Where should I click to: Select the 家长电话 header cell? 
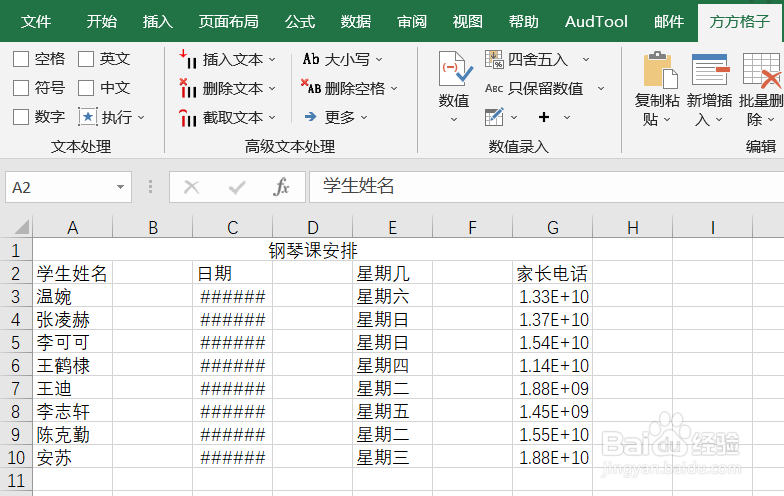552,274
